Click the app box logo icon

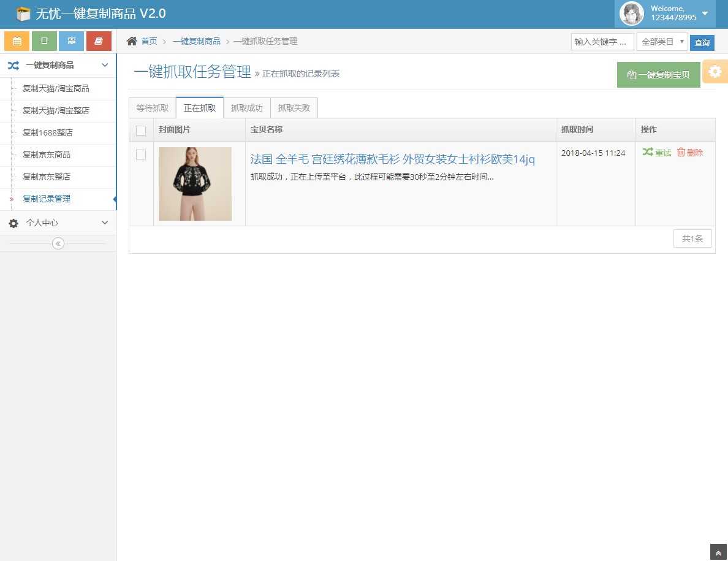coord(23,14)
